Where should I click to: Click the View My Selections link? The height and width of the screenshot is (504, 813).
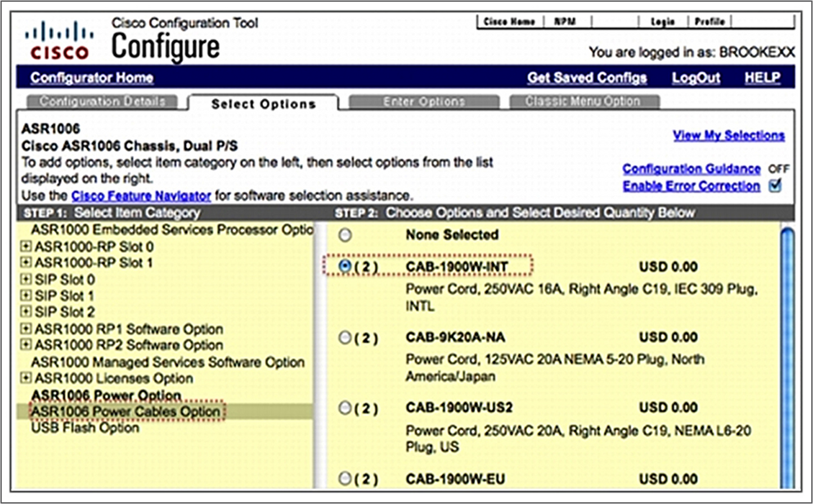pyautogui.click(x=728, y=135)
